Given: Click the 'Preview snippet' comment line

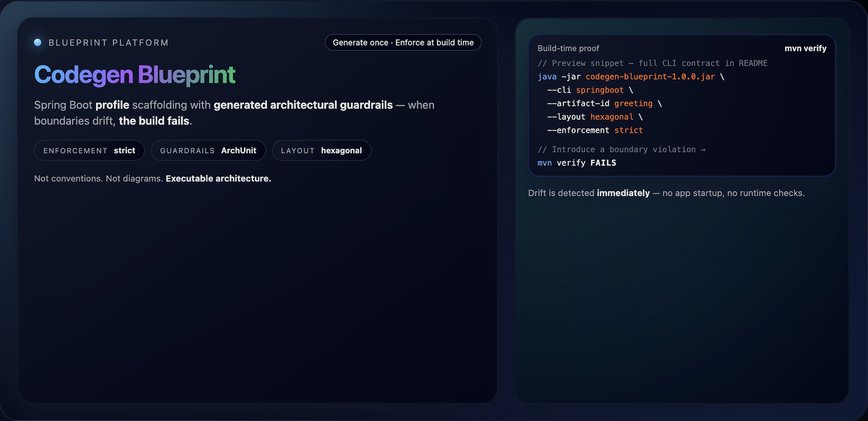Looking at the screenshot, I should pos(652,63).
